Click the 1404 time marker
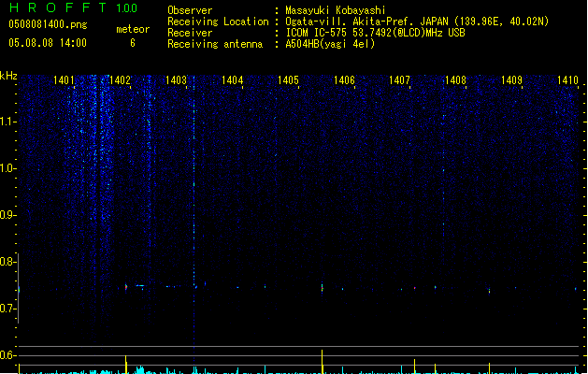 pyautogui.click(x=232, y=80)
